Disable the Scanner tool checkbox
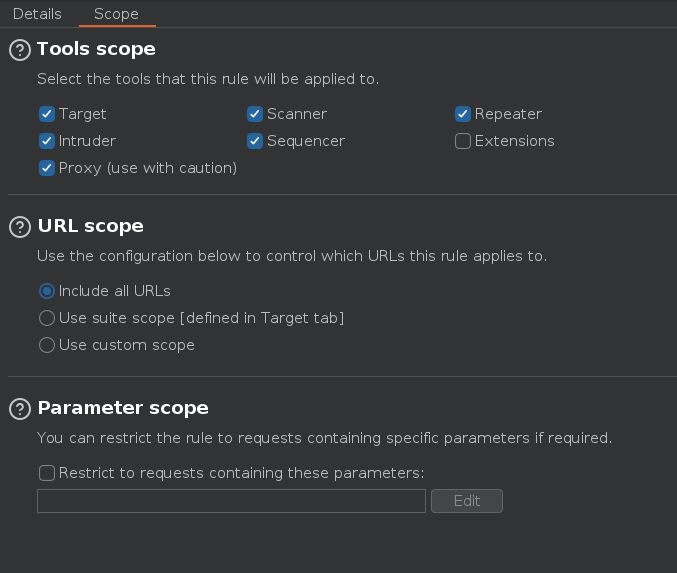 click(255, 114)
